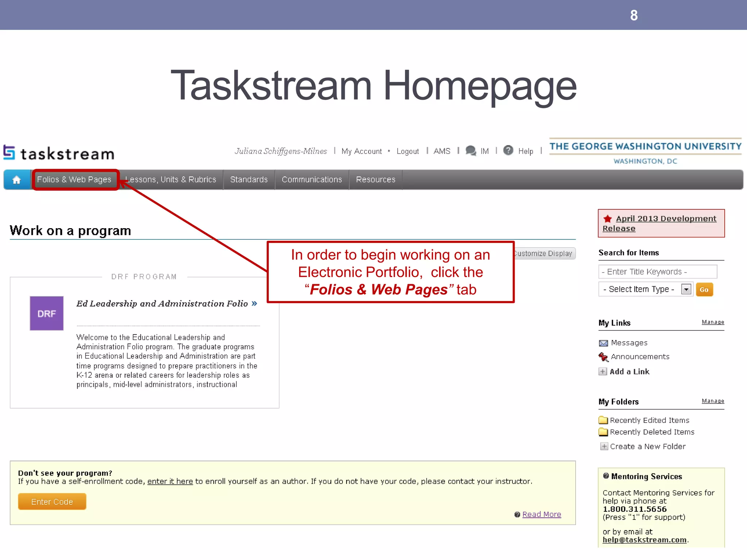Click the Messages envelope icon

[x=603, y=343]
